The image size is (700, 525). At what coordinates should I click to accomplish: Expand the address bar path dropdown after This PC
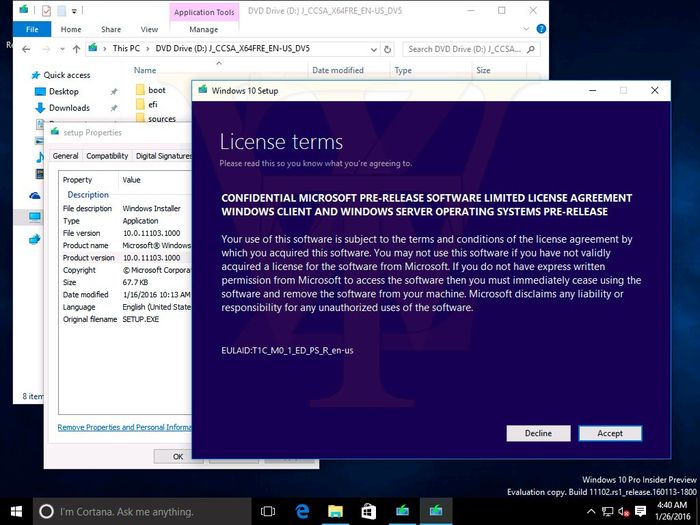147,48
